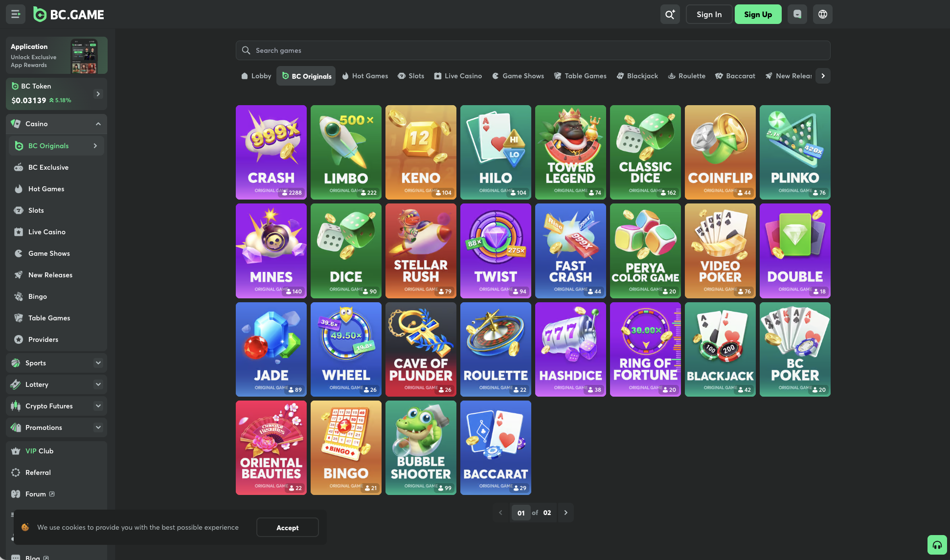Open the Game Shows tab

(x=518, y=76)
